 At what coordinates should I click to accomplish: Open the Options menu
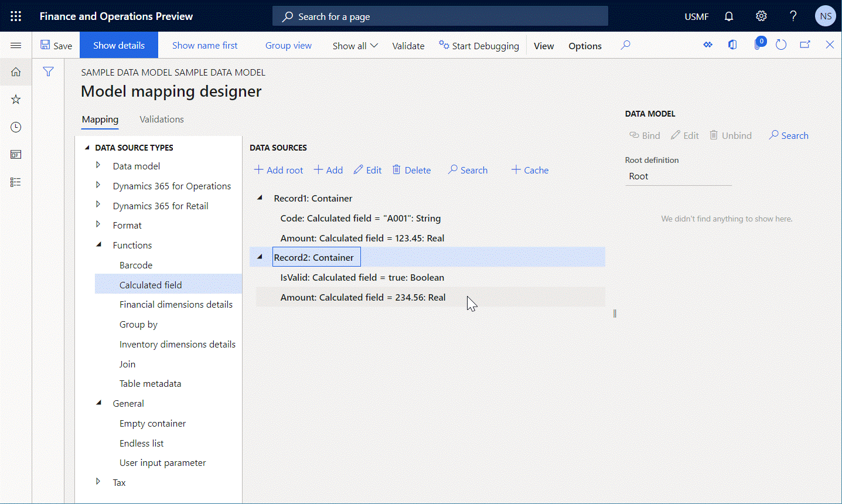584,45
